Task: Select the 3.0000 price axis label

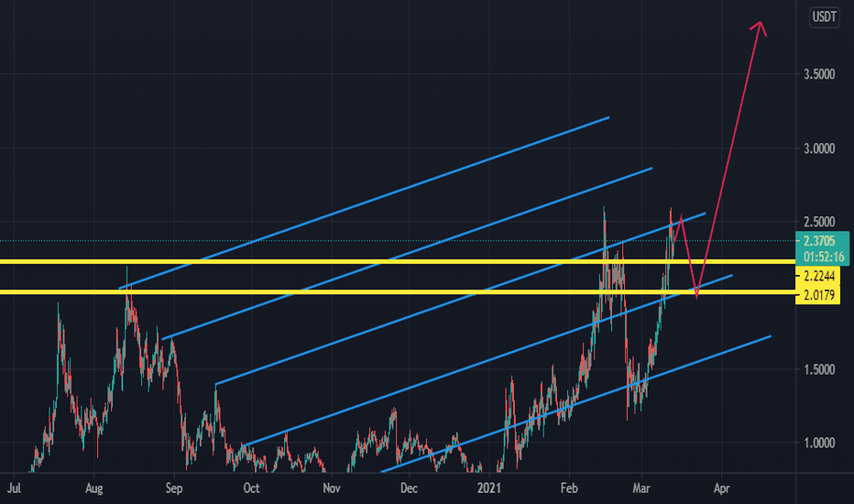Action: click(x=819, y=148)
